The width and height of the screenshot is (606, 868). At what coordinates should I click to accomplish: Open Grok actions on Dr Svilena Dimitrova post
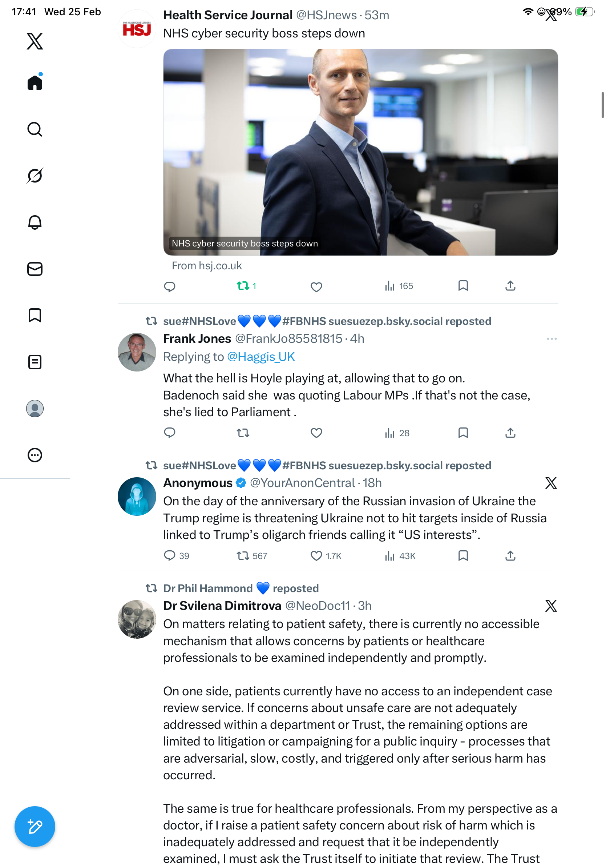[551, 606]
